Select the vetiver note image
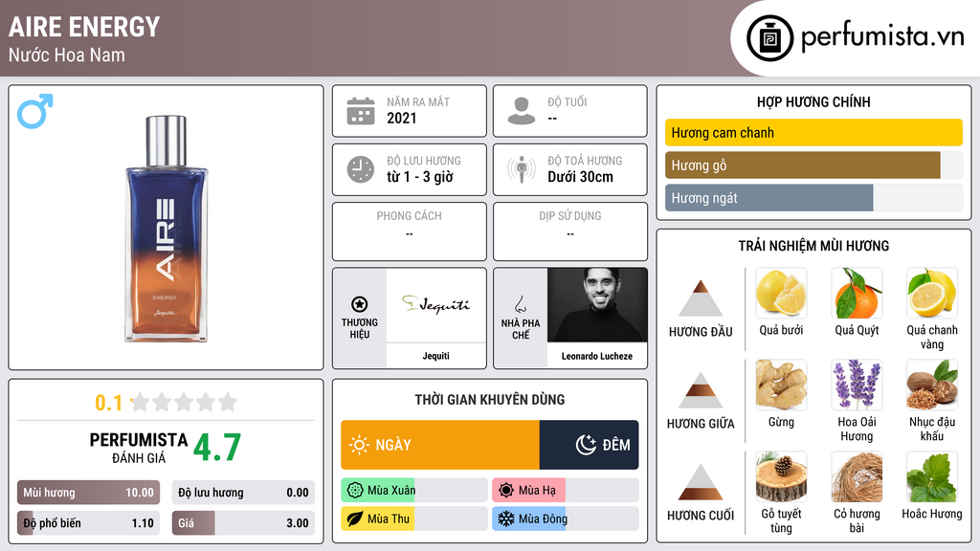Viewport: 980px width, 551px height. coord(857,476)
